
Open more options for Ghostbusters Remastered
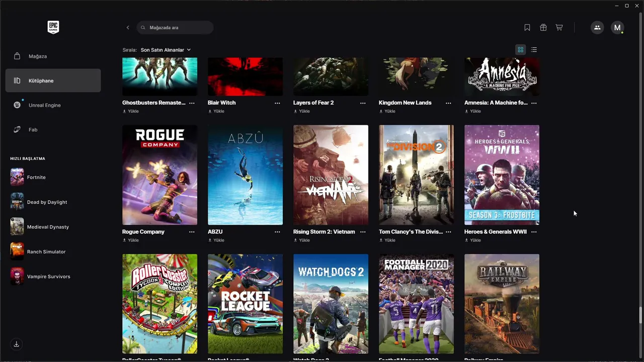[192, 103]
